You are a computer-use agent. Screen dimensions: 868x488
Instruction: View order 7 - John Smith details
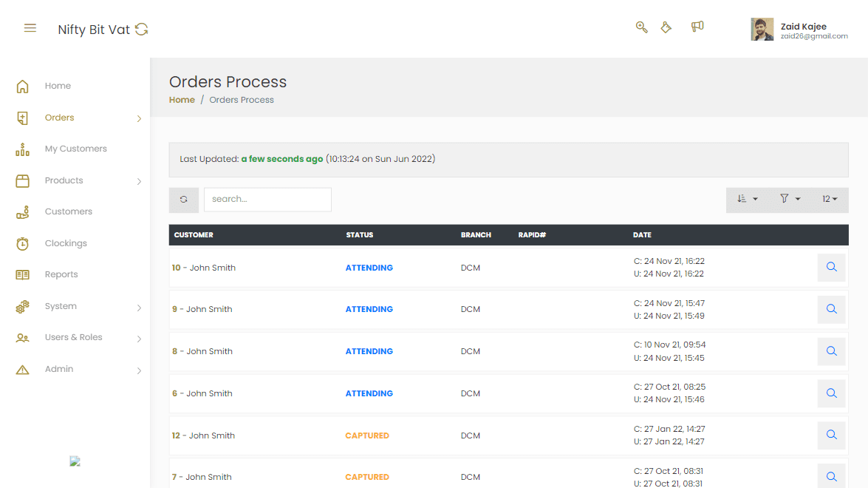(x=832, y=476)
